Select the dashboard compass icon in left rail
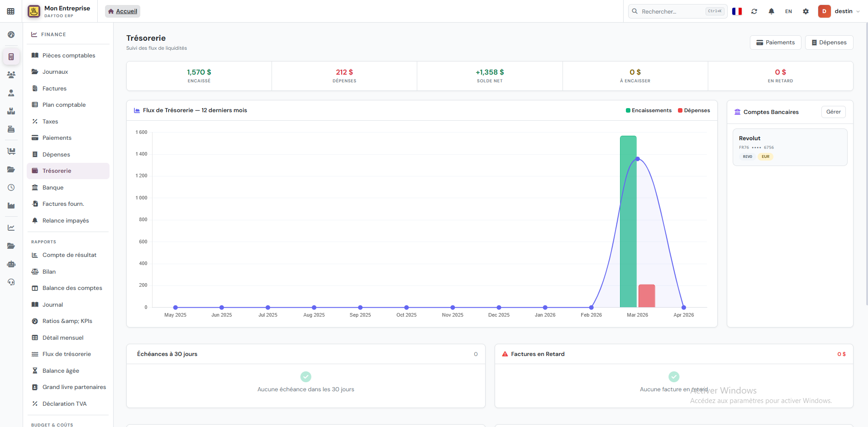The height and width of the screenshot is (427, 868). [x=11, y=34]
